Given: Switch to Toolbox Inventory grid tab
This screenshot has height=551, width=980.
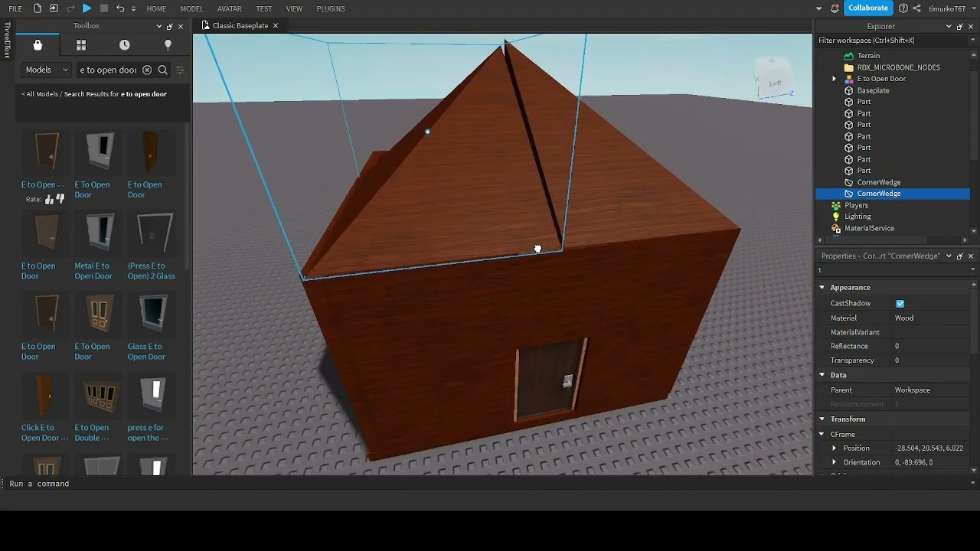Looking at the screenshot, I should (x=81, y=45).
